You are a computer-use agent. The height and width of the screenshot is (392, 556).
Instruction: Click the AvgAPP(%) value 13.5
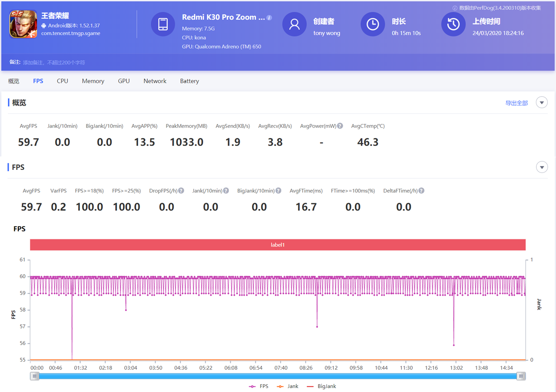145,142
